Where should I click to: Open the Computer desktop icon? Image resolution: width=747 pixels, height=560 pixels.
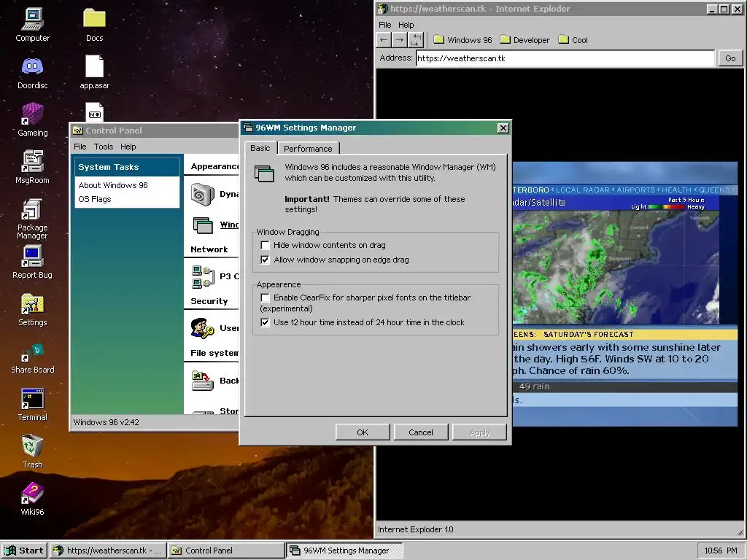coord(32,25)
